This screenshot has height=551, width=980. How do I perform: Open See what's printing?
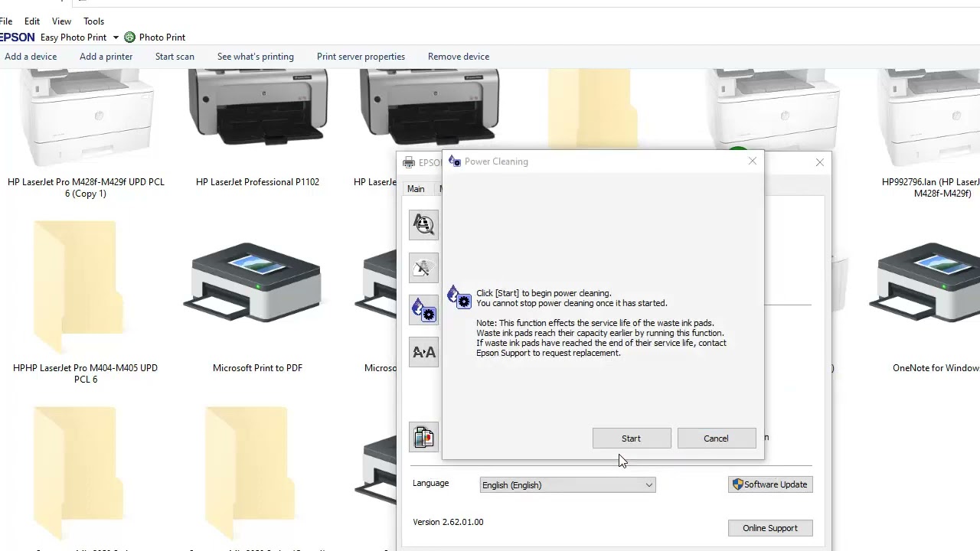click(256, 57)
